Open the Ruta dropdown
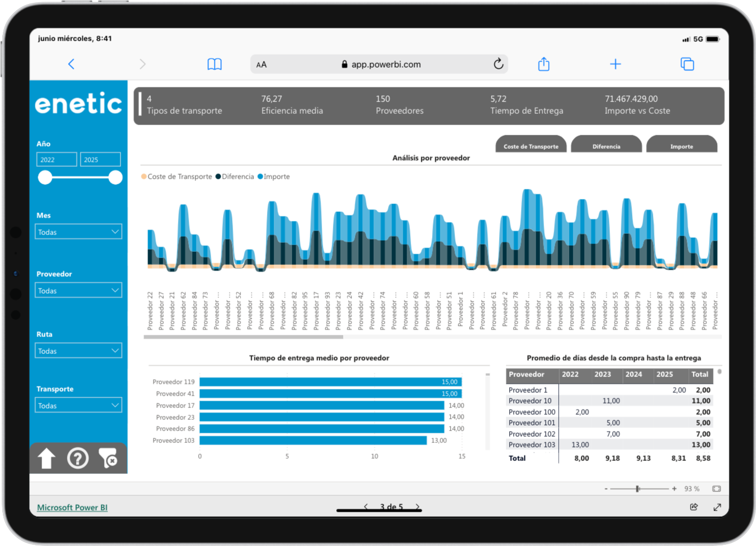 coord(78,350)
